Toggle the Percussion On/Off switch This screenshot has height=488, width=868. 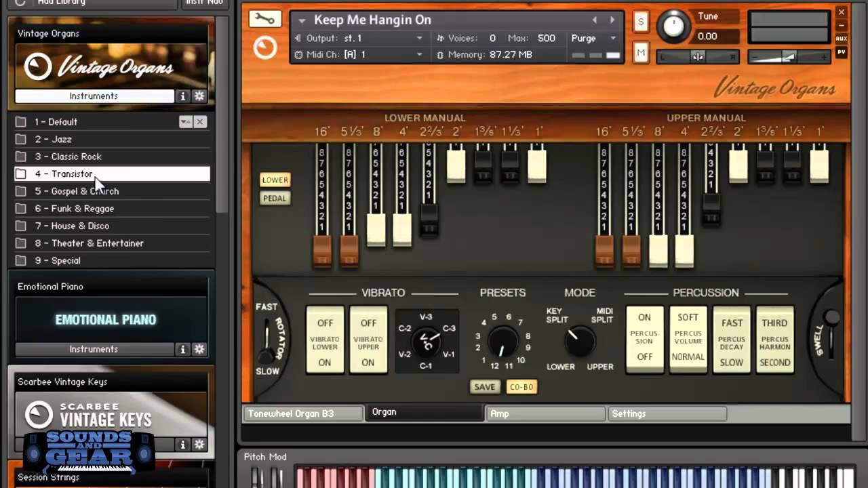[645, 339]
